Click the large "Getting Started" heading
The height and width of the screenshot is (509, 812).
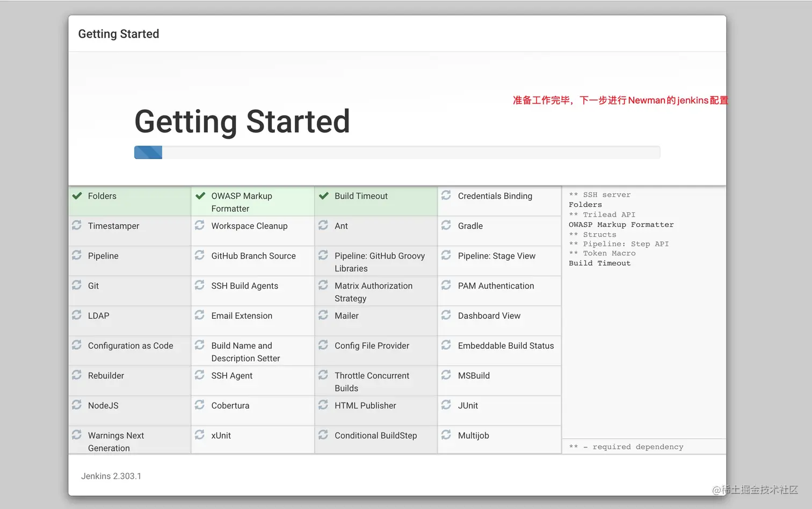[242, 121]
